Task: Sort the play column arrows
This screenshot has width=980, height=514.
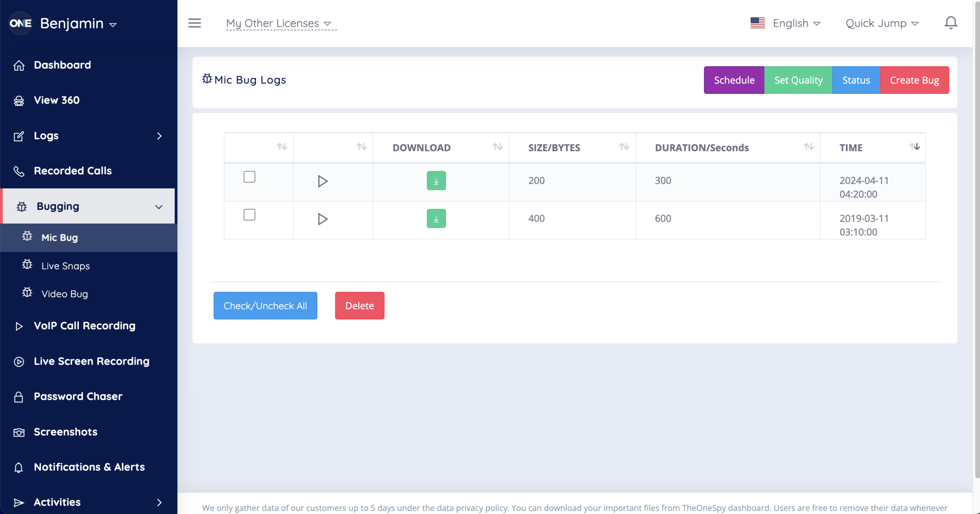Action: tap(361, 147)
